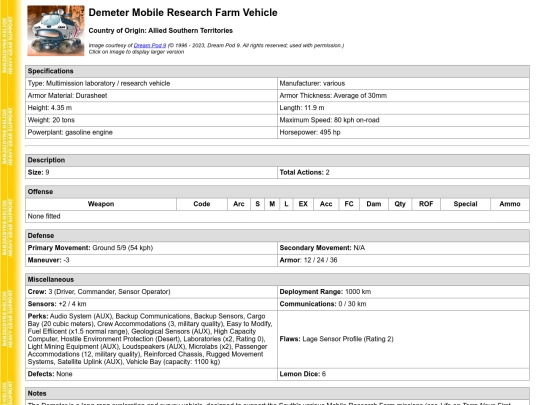Click the Demeter vehicle thumbnail image
Screen dimensions: 540x405
coord(56,31)
